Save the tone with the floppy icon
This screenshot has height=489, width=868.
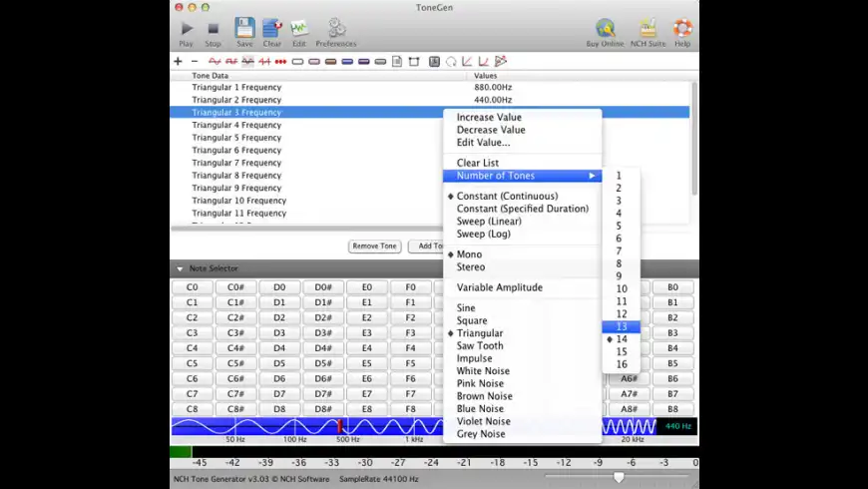tap(244, 29)
